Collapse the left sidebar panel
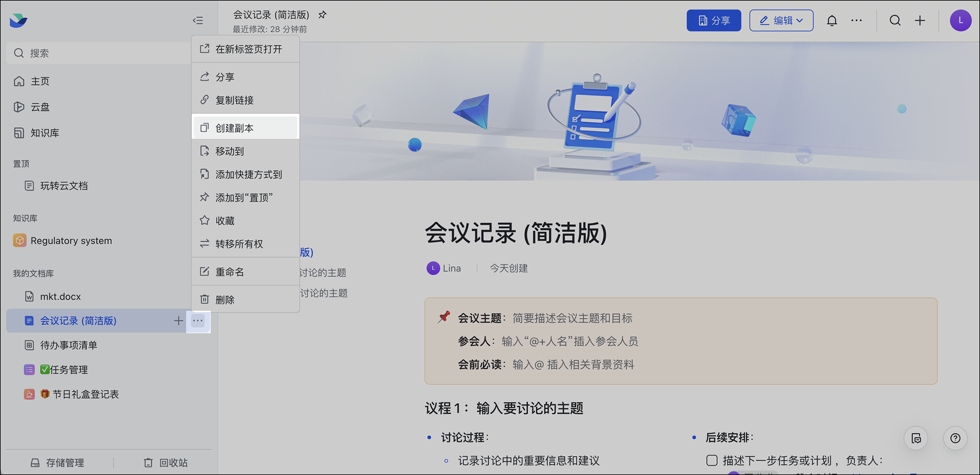 [198, 20]
